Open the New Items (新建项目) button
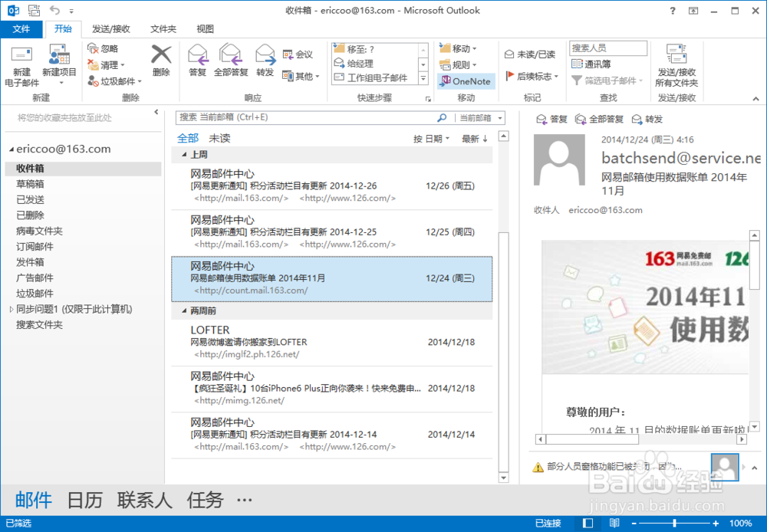This screenshot has width=767, height=532. pyautogui.click(x=59, y=66)
